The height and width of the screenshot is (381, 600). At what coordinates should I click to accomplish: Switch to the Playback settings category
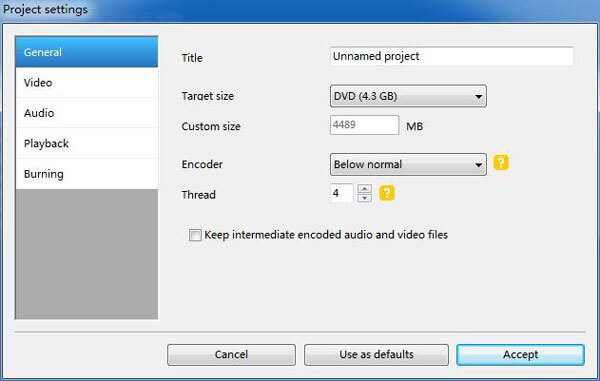click(87, 143)
